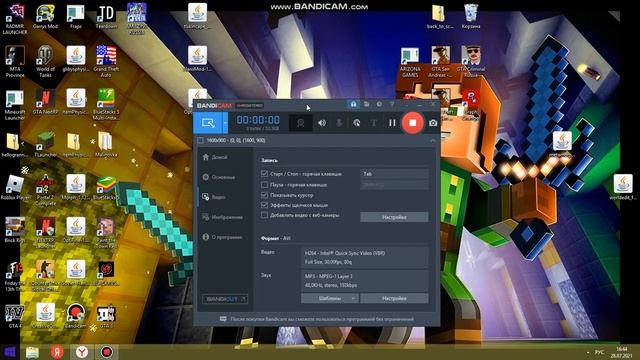Select the Garrys Mod desktop icon

pos(45,17)
